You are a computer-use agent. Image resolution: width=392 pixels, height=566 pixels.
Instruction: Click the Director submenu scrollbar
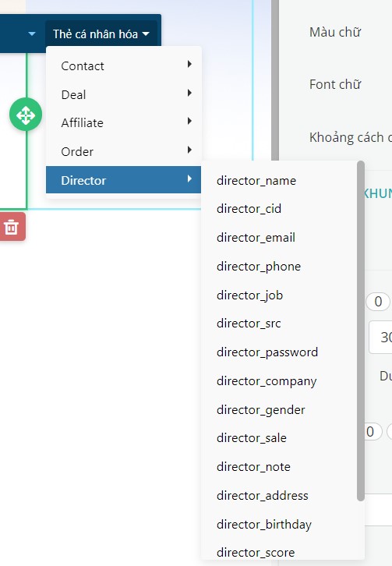coord(361,331)
